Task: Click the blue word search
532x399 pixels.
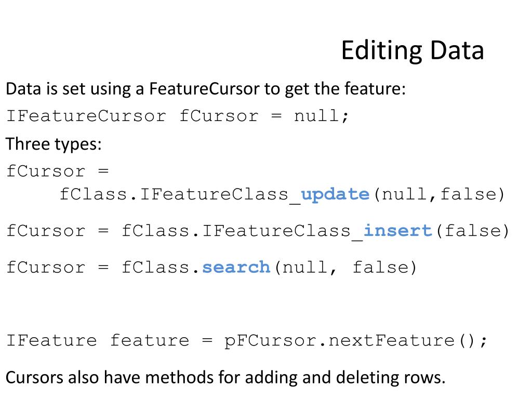Action: pyautogui.click(x=236, y=268)
